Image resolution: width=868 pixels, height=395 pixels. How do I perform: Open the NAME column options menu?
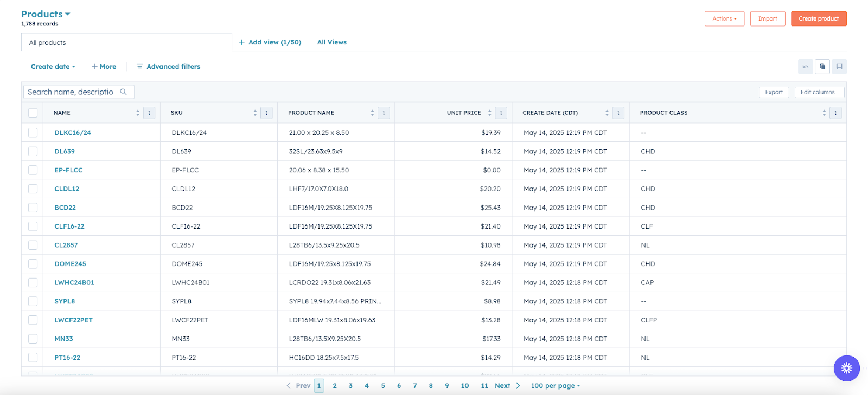pyautogui.click(x=149, y=113)
